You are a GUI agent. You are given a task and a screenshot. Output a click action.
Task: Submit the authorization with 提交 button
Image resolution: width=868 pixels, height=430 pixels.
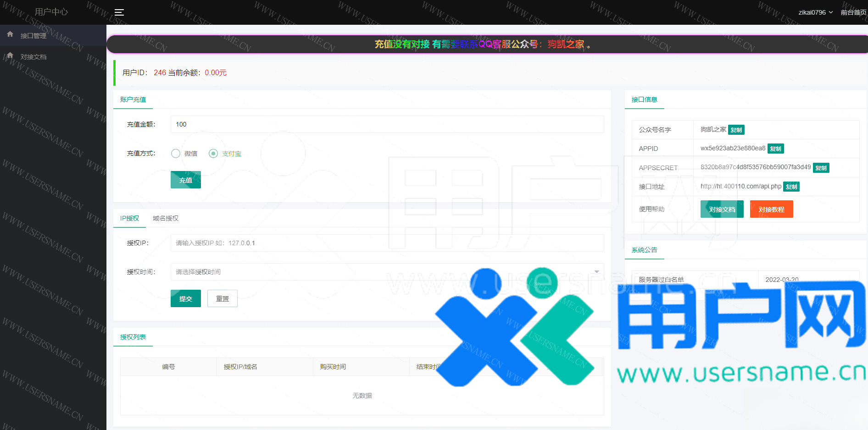pos(185,299)
